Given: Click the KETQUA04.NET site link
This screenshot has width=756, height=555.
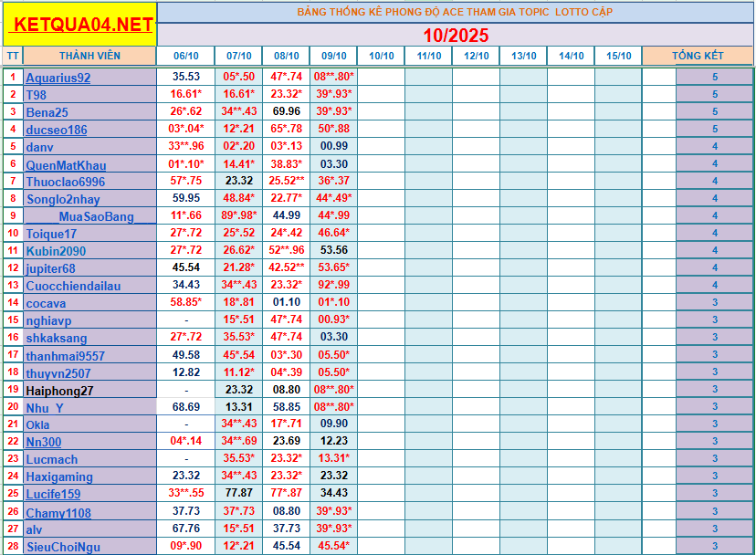Looking at the screenshot, I should coord(79,26).
